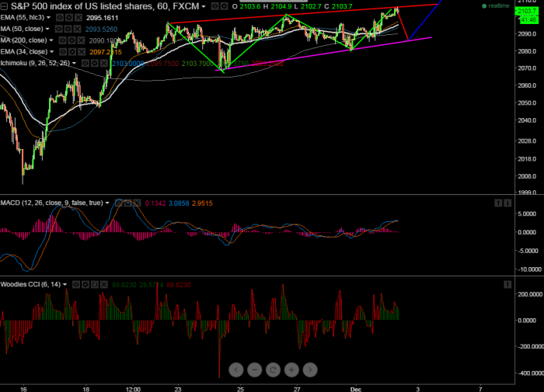The image size is (544, 392).
Task: Open settings gear for EMA (55, hlc3)
Action: pos(69,18)
